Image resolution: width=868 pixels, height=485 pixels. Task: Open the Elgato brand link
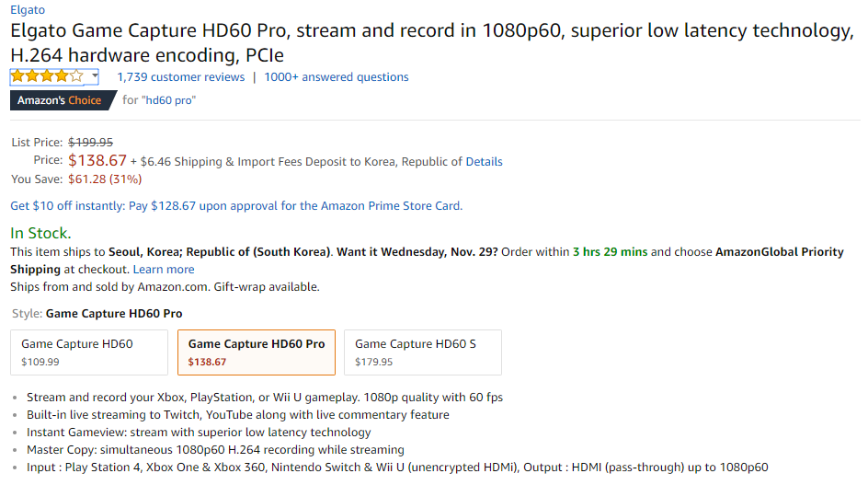28,10
